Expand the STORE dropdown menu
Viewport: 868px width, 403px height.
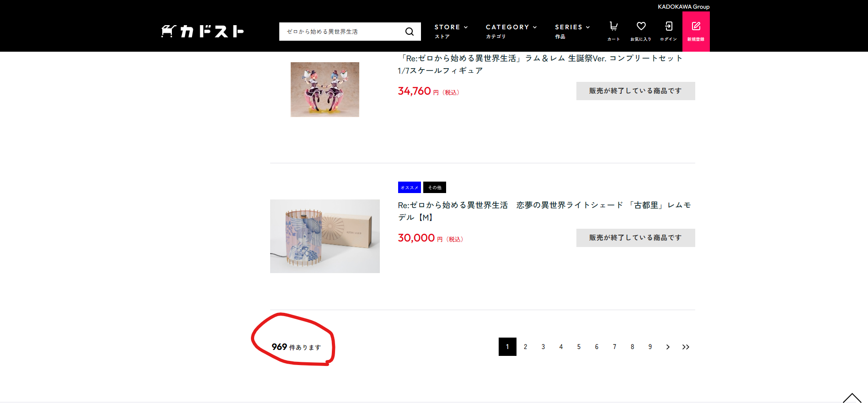point(451,31)
